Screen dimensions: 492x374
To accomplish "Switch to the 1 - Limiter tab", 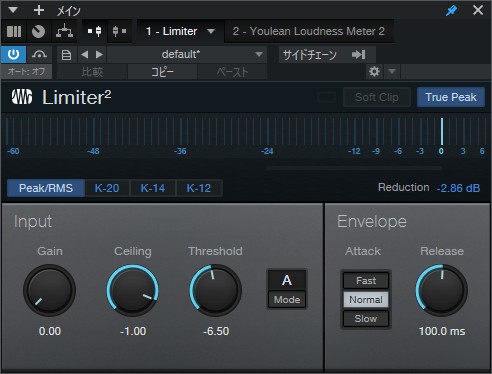I will click(171, 31).
